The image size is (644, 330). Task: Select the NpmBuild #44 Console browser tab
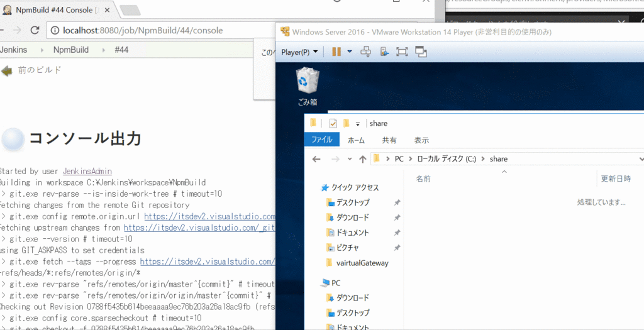pos(57,10)
